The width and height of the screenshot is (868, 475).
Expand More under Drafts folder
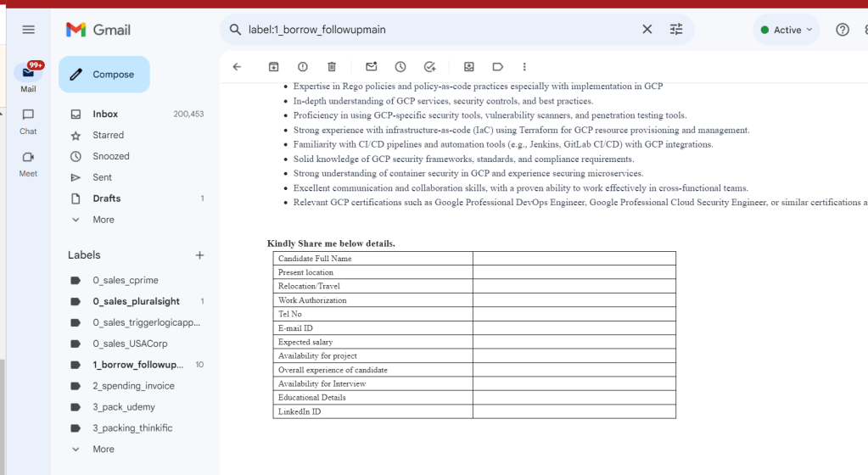(104, 220)
